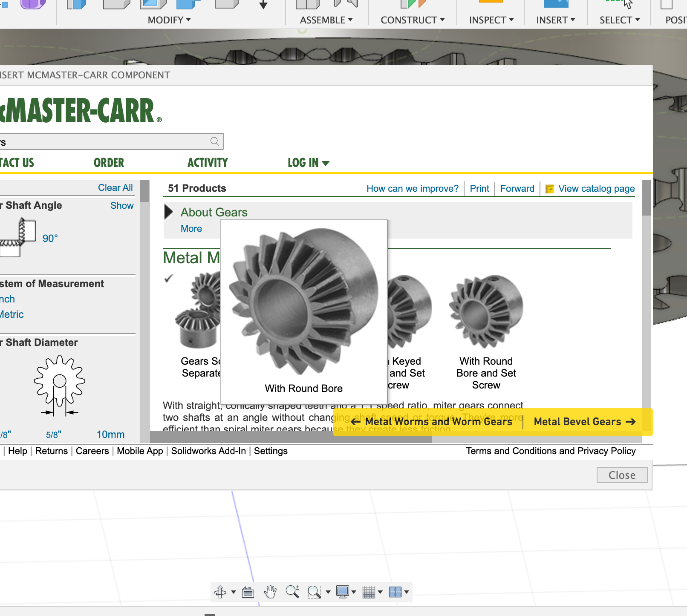Click Clear All filters link
687x616 pixels.
pyautogui.click(x=115, y=188)
